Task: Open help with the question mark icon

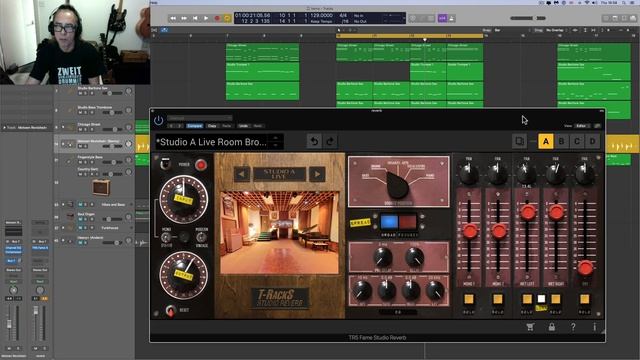Action: (573, 327)
